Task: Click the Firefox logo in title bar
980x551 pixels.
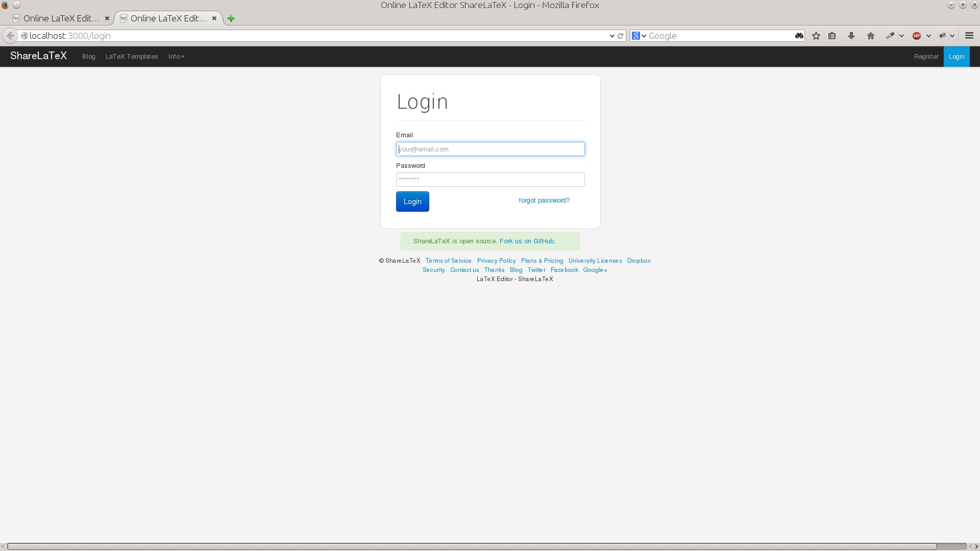Action: click(5, 5)
